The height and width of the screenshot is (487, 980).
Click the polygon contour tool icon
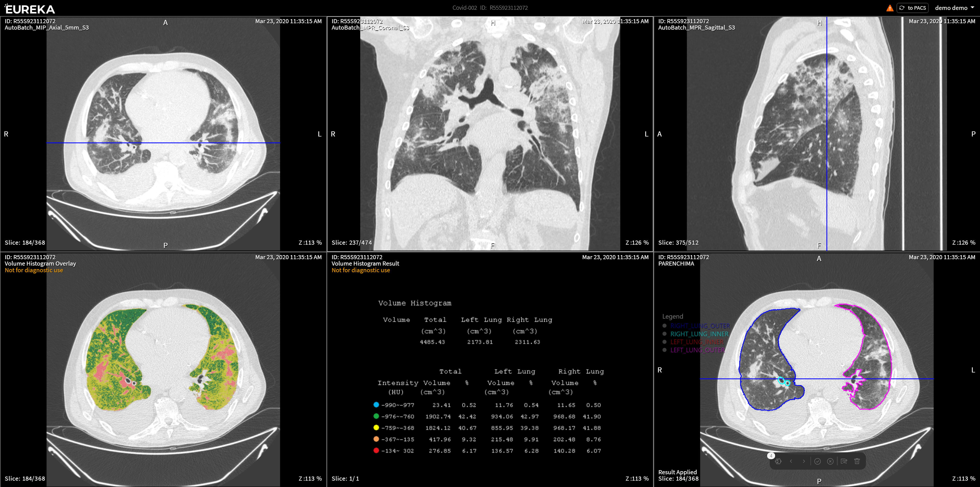(778, 461)
